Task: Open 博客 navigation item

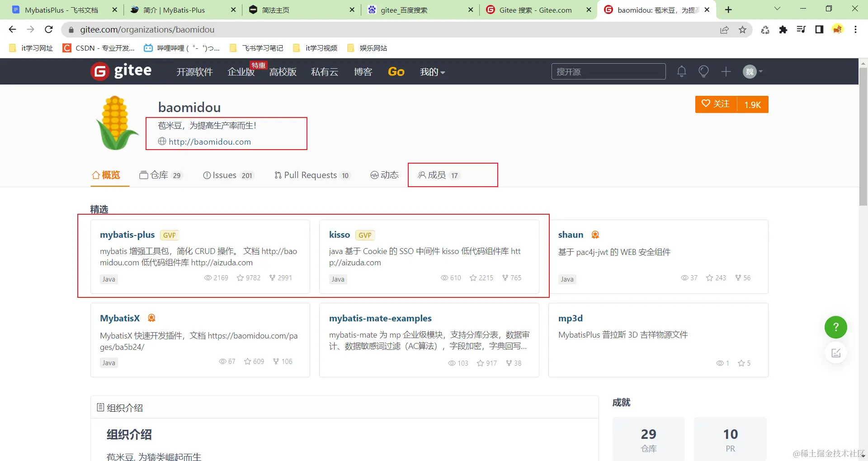Action: 363,72
